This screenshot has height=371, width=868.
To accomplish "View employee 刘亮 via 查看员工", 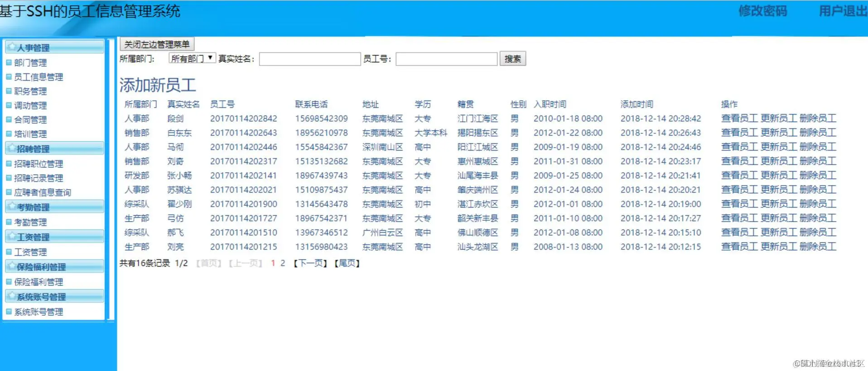I will (x=739, y=247).
